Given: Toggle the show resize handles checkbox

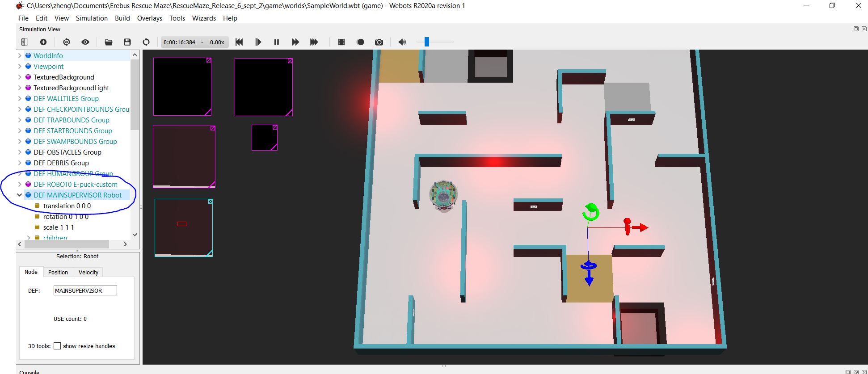Looking at the screenshot, I should point(57,346).
